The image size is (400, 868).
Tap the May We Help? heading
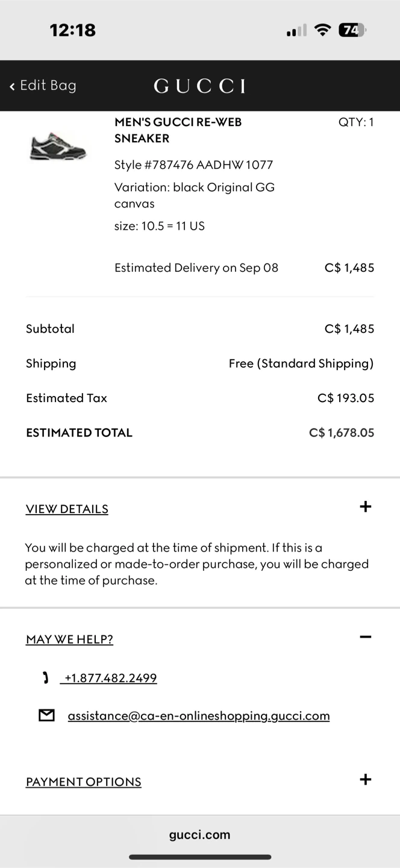pyautogui.click(x=69, y=639)
